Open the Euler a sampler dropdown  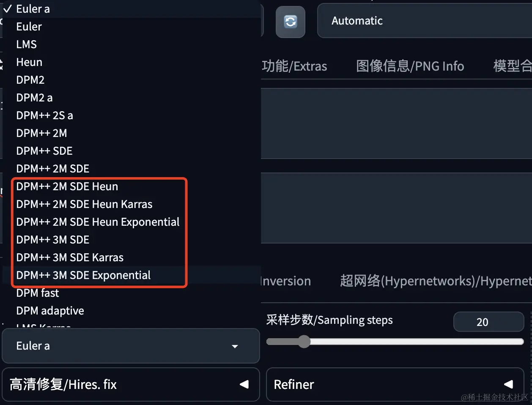coord(131,345)
